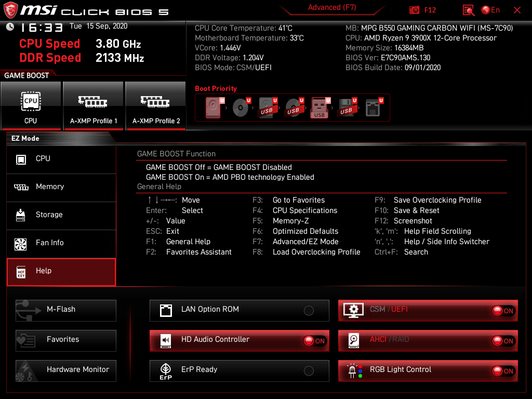Toggle LAN Option ROM switch
The height and width of the screenshot is (399, 532).
(309, 311)
